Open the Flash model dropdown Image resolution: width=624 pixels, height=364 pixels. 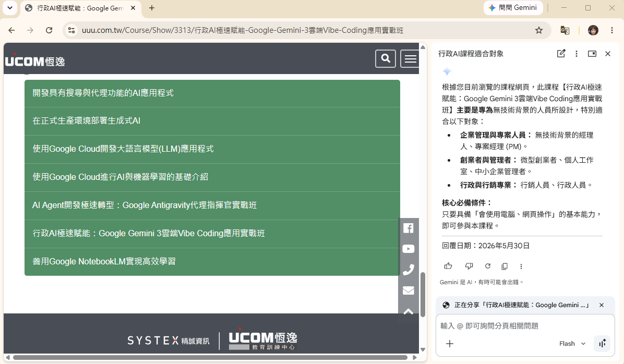[x=572, y=344]
